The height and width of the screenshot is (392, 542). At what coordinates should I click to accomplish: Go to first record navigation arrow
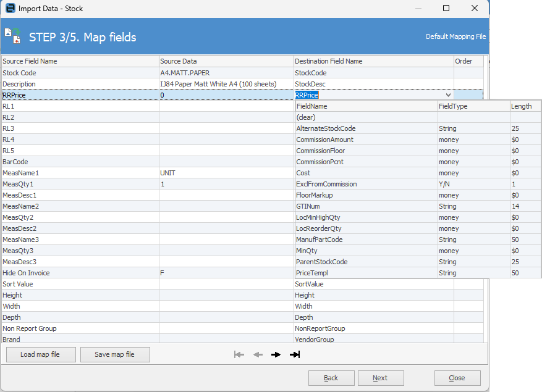(x=239, y=354)
